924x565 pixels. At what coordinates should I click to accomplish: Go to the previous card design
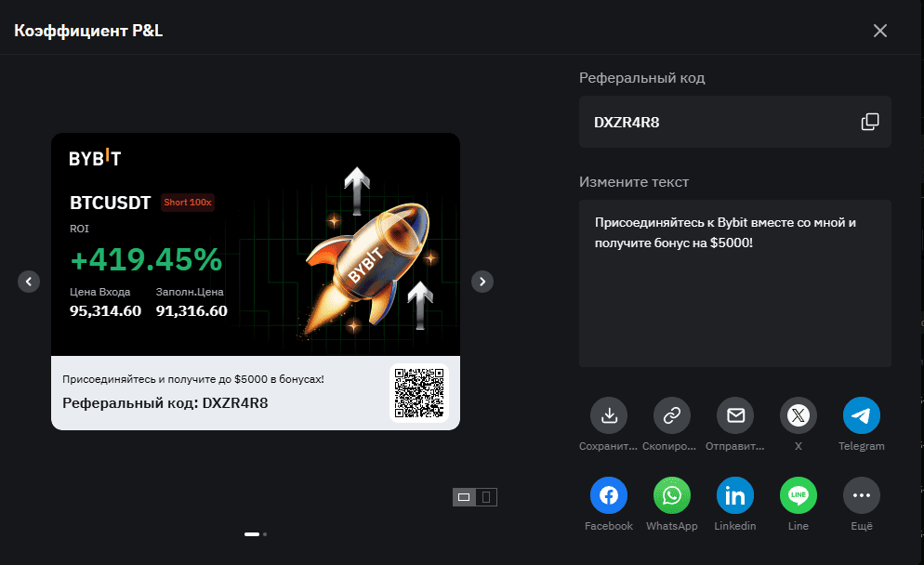point(29,281)
